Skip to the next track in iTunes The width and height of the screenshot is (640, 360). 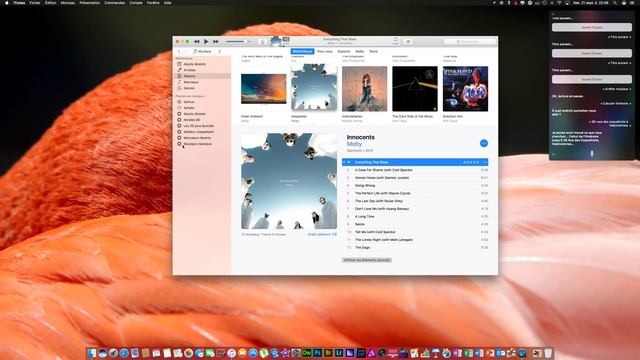click(x=216, y=42)
